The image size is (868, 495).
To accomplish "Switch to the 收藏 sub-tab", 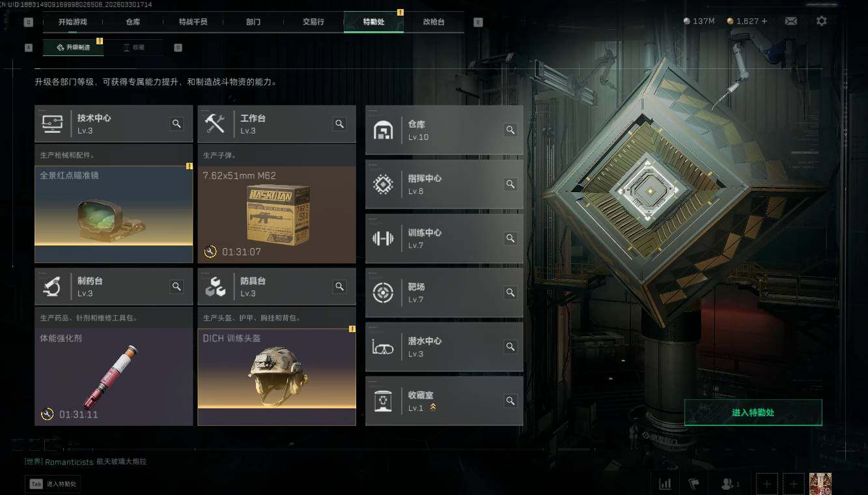I will click(x=133, y=47).
